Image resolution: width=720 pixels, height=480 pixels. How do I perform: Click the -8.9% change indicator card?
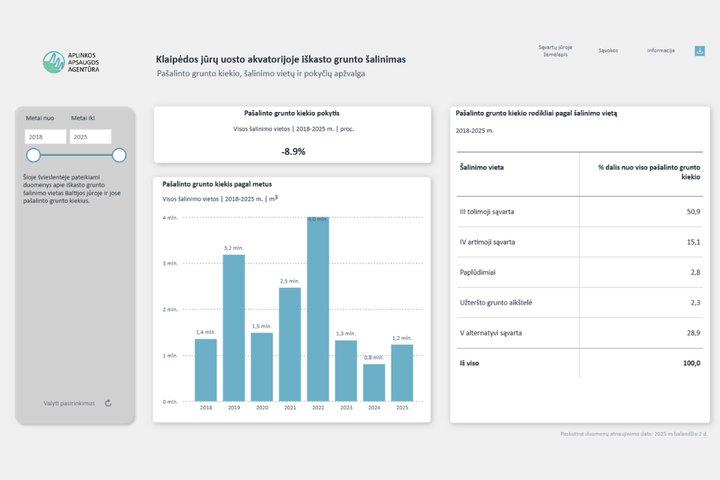pos(292,135)
